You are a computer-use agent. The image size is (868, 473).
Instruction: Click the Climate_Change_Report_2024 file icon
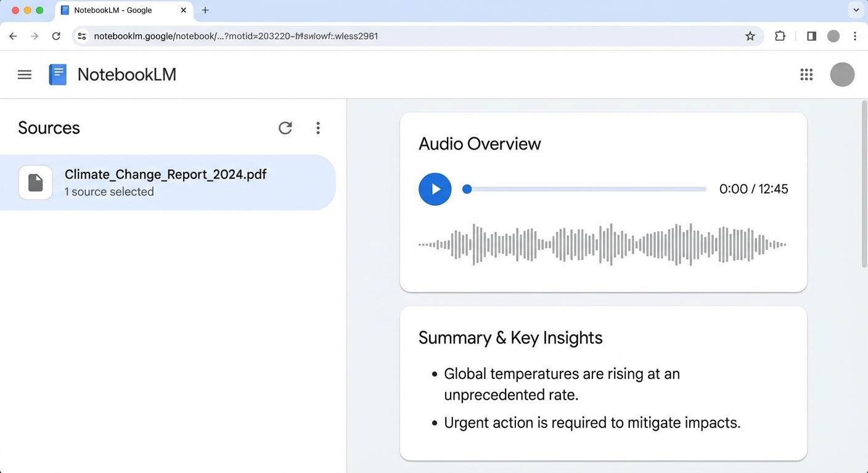pyautogui.click(x=35, y=182)
